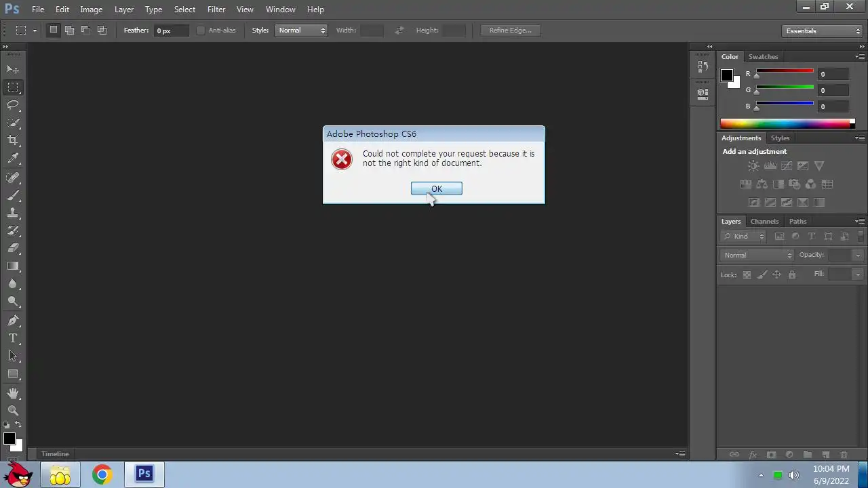Select the Rectangle shape tool

(x=13, y=373)
